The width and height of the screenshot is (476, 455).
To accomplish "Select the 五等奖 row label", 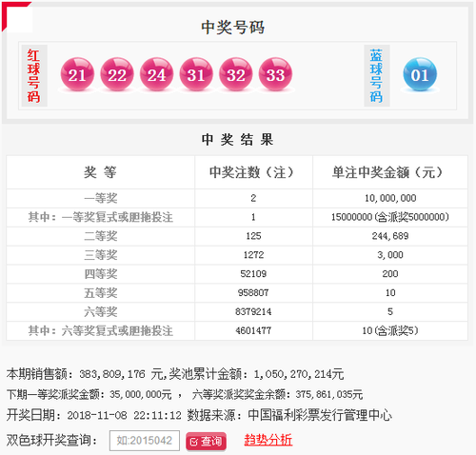I will click(101, 293).
